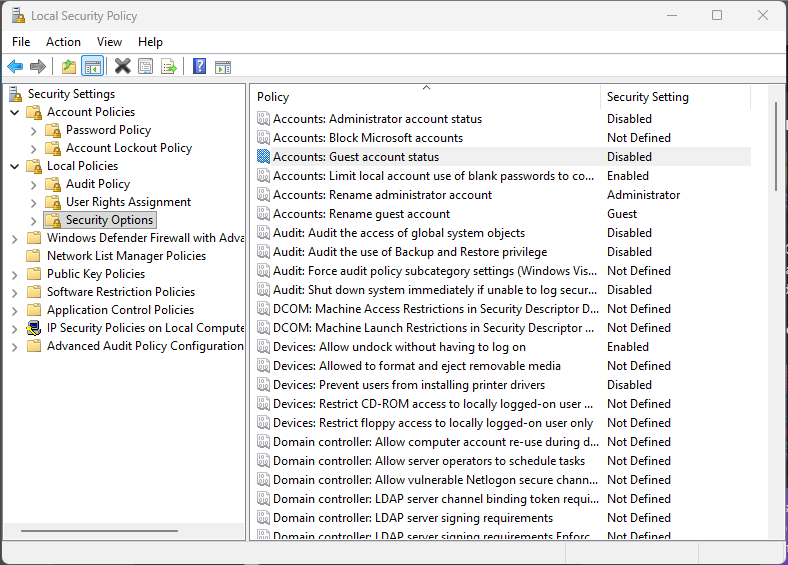Open the View menu
Screen dimensions: 788x565
point(109,41)
